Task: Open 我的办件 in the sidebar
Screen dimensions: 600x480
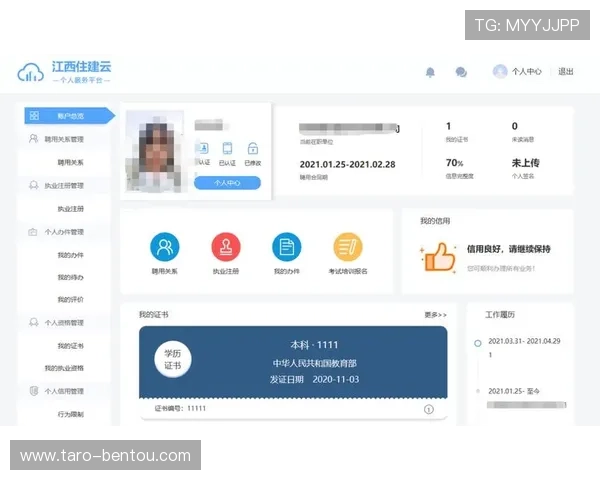Action: click(x=70, y=255)
